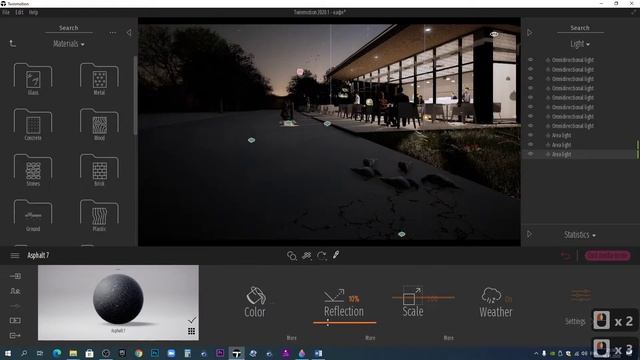This screenshot has width=640, height=360.
Task: Open the Help menu
Action: 33,12
